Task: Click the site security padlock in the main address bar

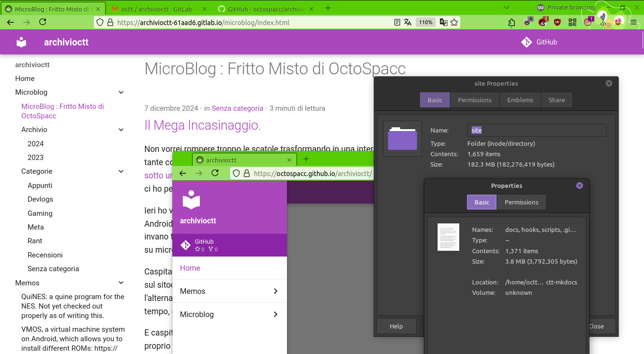Action: click(110, 22)
